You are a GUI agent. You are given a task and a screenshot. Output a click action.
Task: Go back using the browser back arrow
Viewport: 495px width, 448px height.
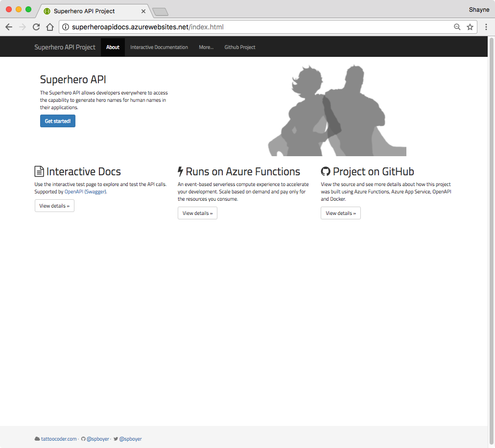(9, 27)
